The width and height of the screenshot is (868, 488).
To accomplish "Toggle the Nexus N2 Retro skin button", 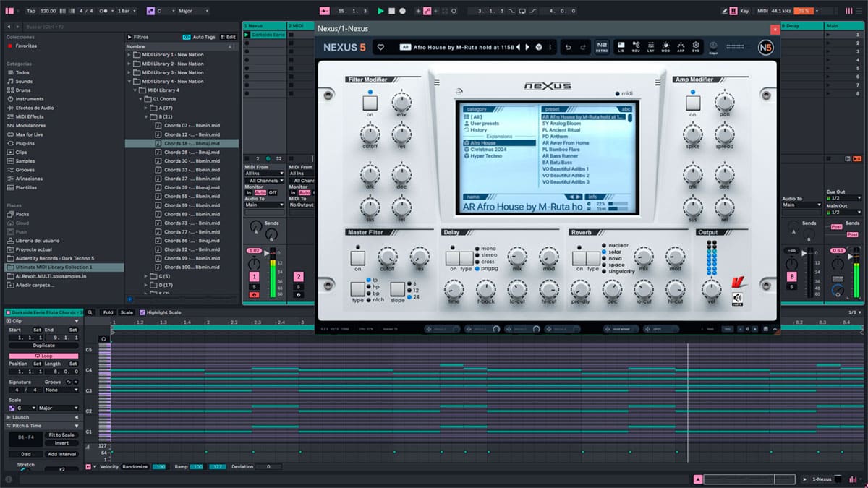I will tap(602, 47).
